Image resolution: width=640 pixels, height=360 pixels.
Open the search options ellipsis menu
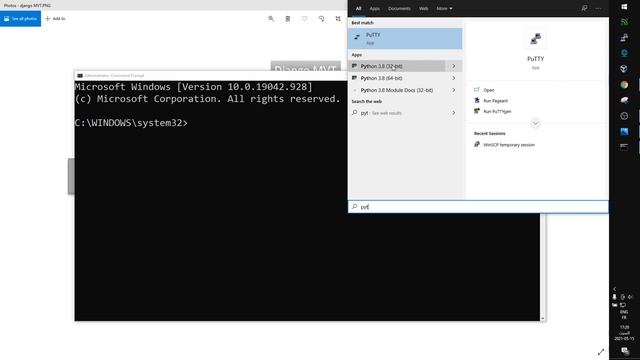tap(598, 8)
